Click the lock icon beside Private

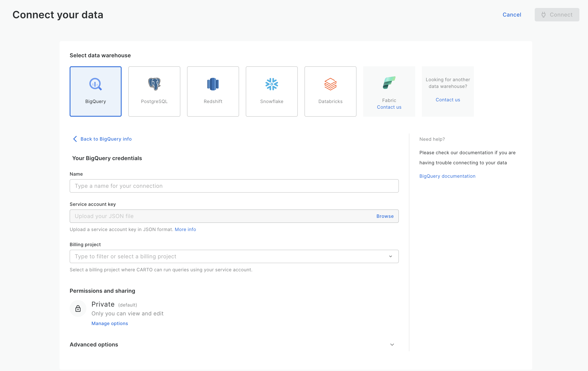click(78, 308)
